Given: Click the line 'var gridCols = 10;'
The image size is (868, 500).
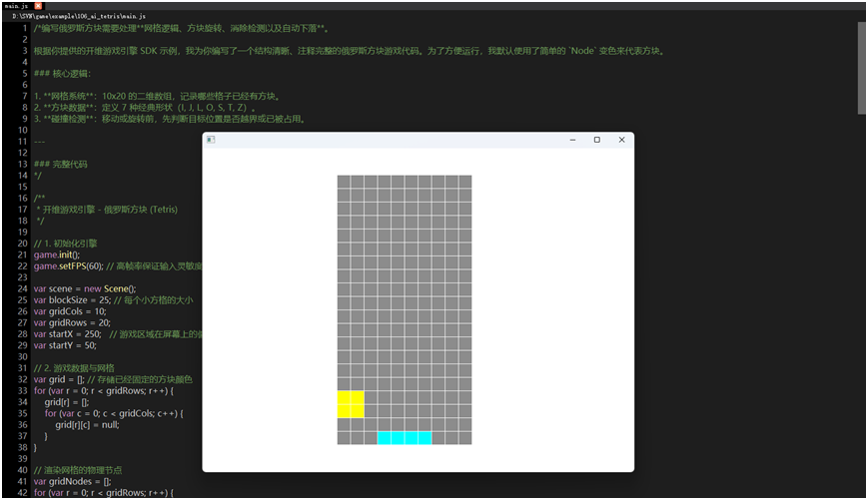Looking at the screenshot, I should click(70, 311).
